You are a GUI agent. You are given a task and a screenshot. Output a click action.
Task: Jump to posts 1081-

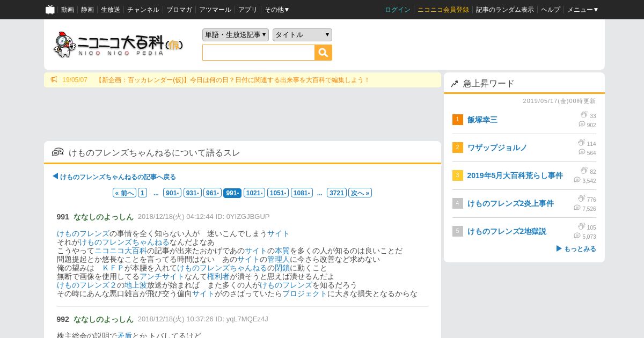[302, 193]
